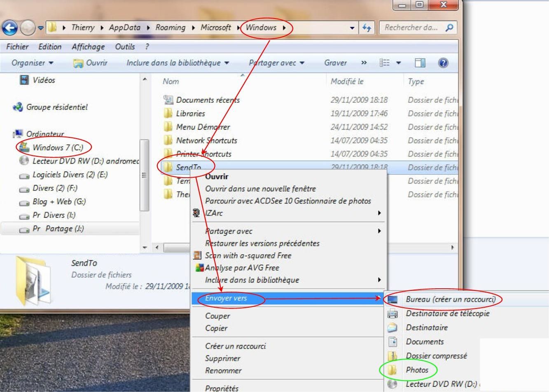
Task: Open the Fichier menu
Action: point(17,46)
